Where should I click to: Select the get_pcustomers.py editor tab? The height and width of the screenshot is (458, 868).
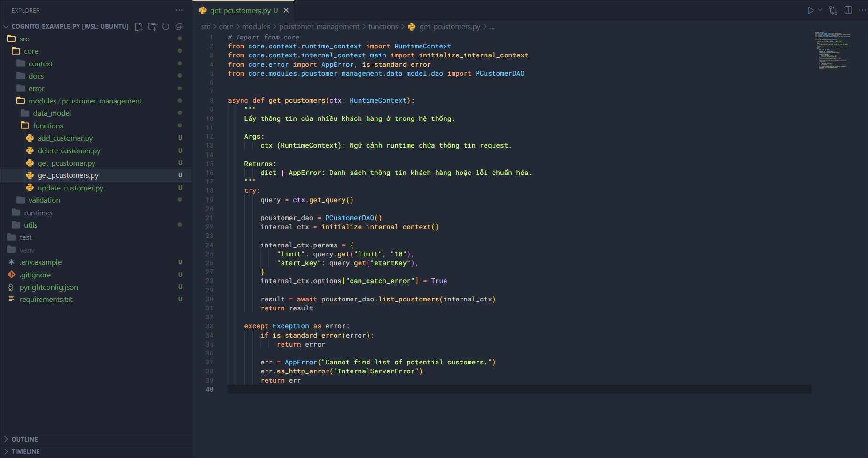[x=240, y=10]
